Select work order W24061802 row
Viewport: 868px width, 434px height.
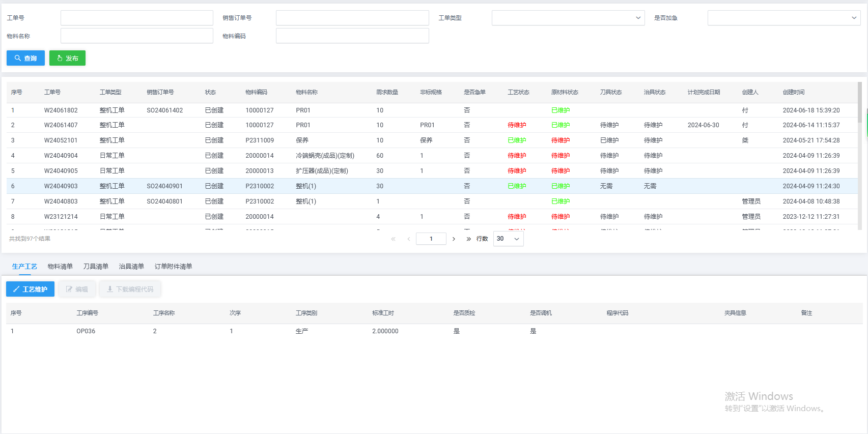point(432,110)
